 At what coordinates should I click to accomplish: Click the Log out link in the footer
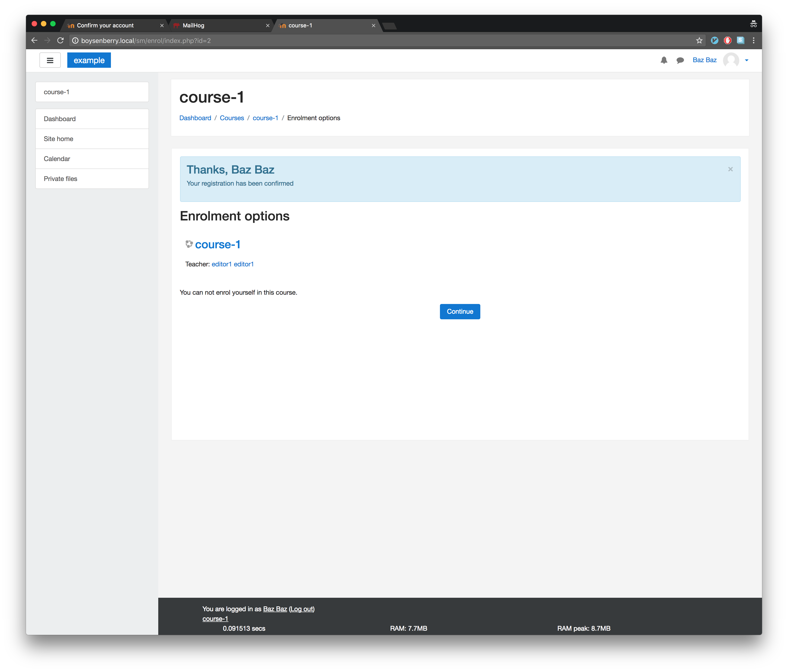pos(302,609)
